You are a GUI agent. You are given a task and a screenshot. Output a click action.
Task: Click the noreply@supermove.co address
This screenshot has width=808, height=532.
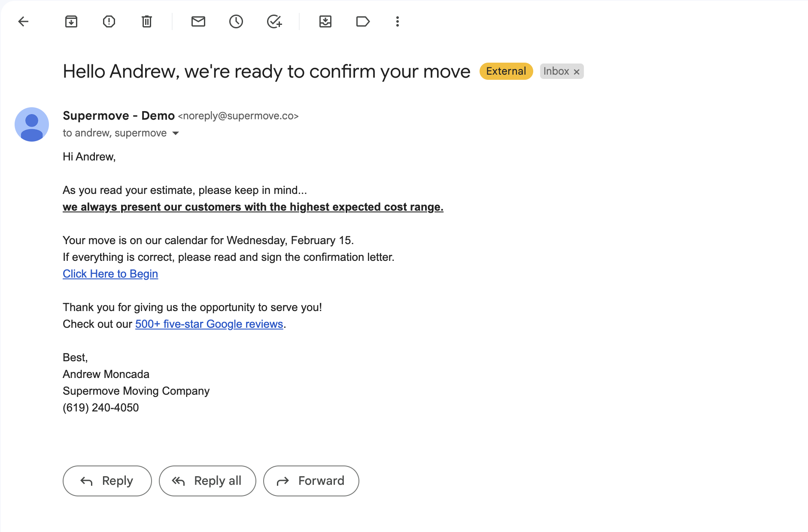[x=238, y=116]
